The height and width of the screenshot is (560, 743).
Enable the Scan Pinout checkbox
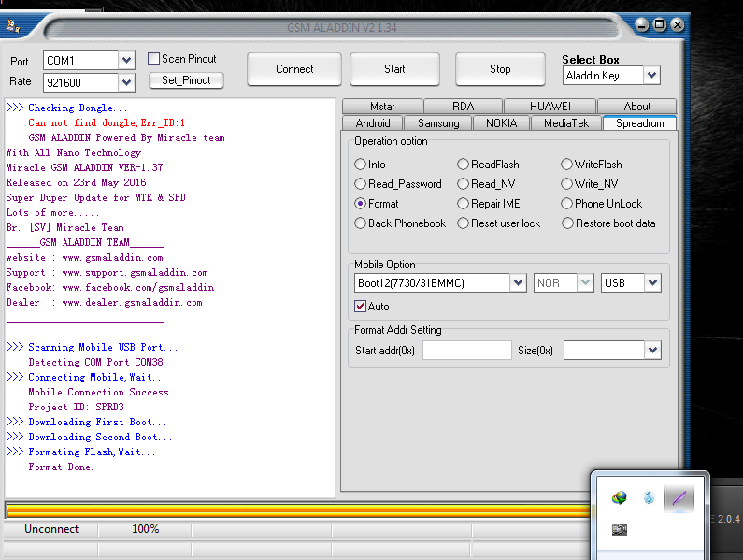[154, 59]
